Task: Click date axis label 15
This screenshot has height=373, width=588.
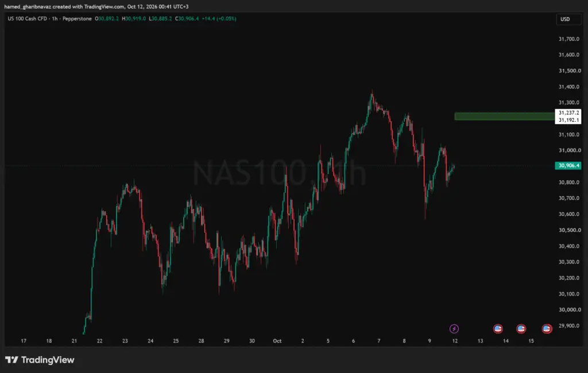Action: point(531,341)
